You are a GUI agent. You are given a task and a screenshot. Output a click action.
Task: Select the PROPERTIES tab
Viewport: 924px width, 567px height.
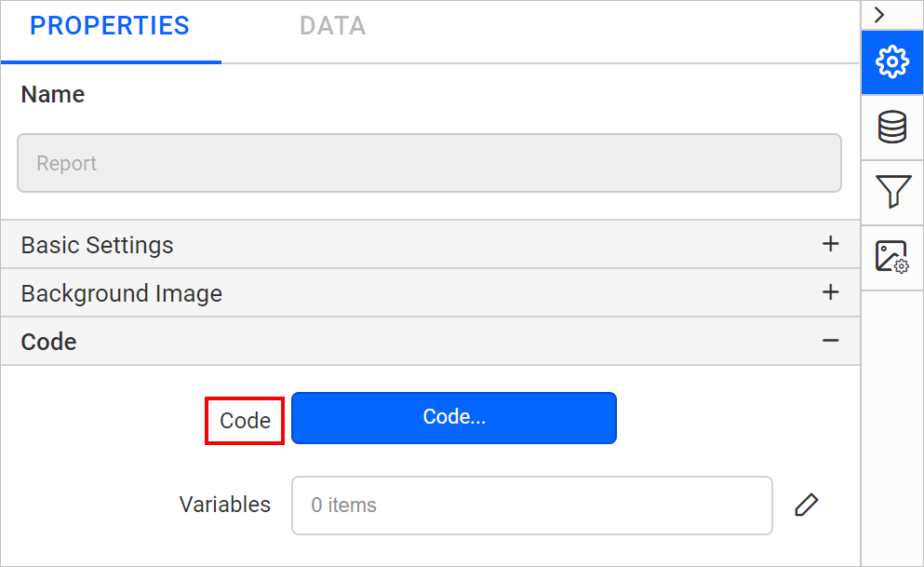pyautogui.click(x=109, y=26)
